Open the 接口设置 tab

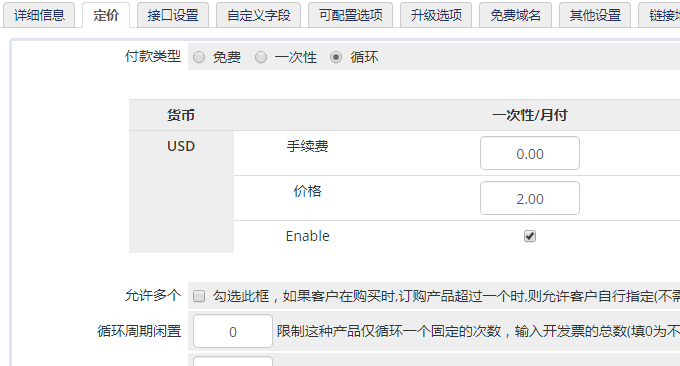coord(173,15)
